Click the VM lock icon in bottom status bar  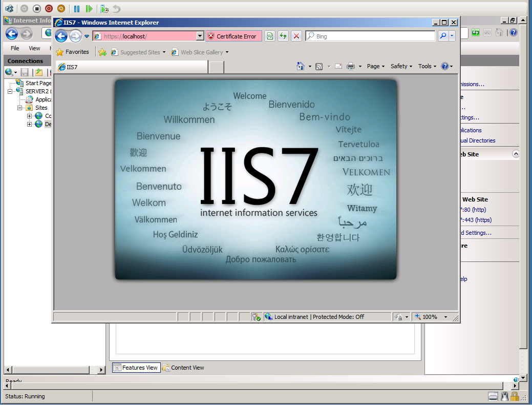point(515,396)
